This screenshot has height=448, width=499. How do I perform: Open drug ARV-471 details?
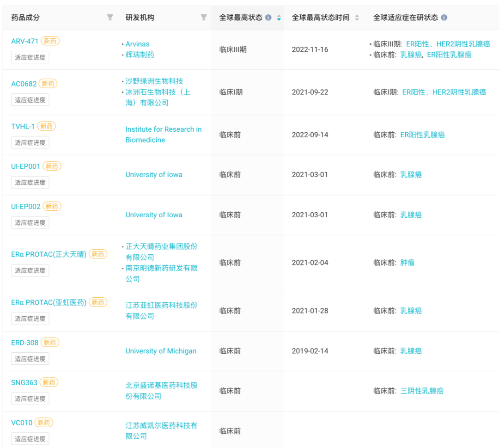coord(24,41)
